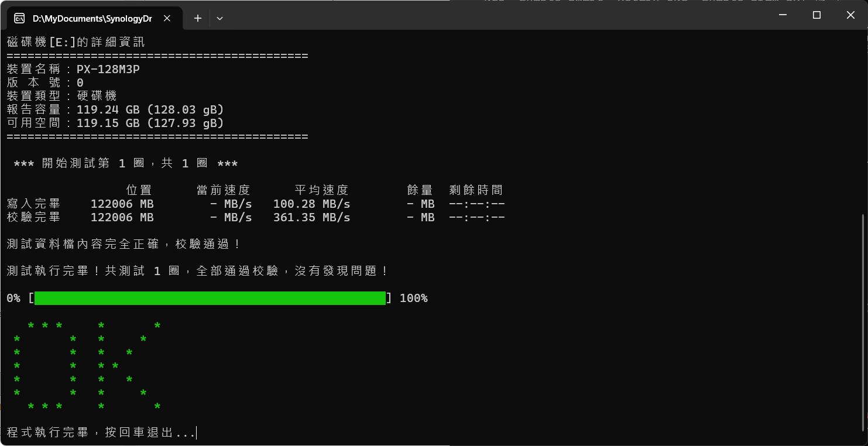Click the 開始測試第 1 圈 line
The width and height of the screenshot is (868, 446).
point(125,163)
